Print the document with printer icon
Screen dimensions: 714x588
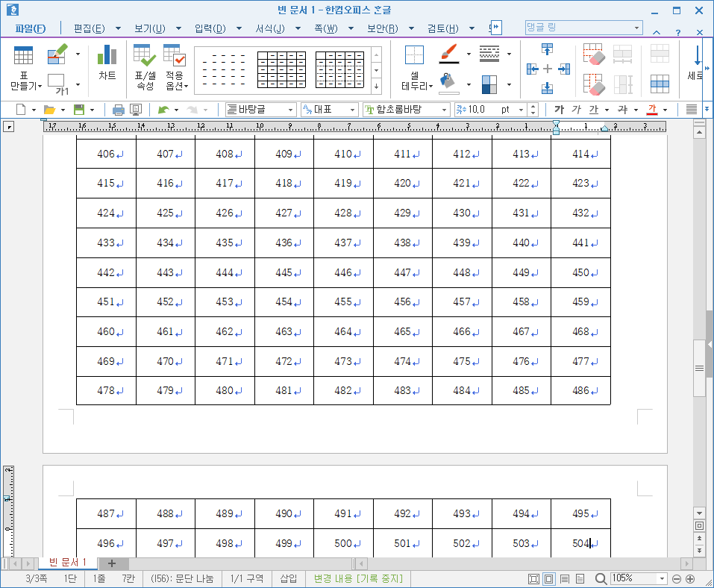click(119, 109)
